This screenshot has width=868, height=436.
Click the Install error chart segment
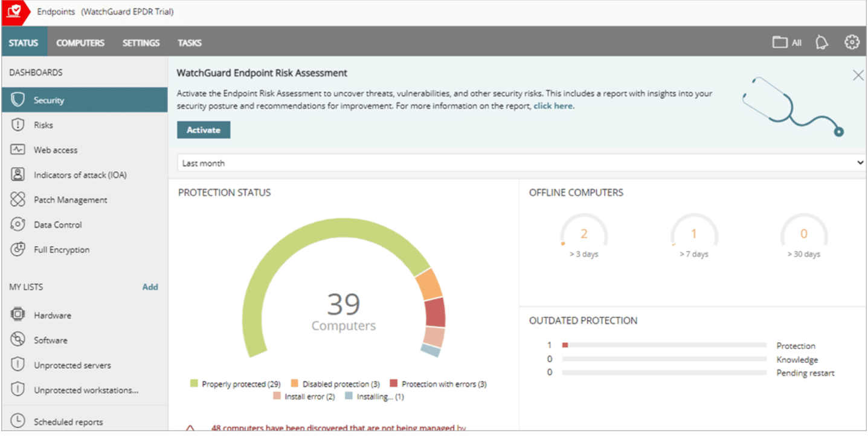click(434, 337)
